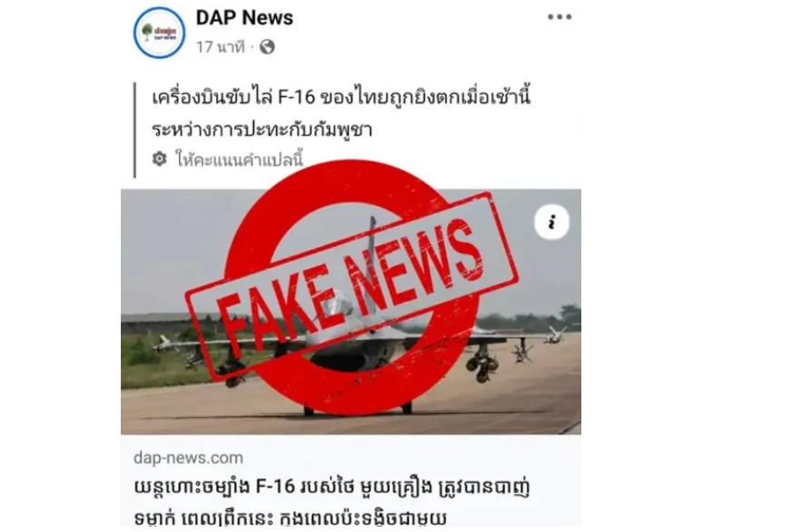Click the DAP News page name
Viewport: 793px width, 532px height.
[x=244, y=17]
